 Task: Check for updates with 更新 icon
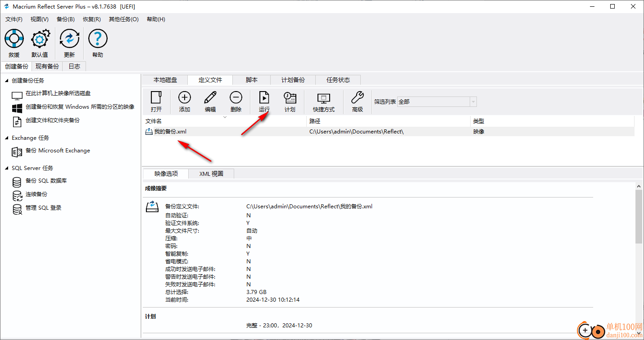(x=69, y=39)
